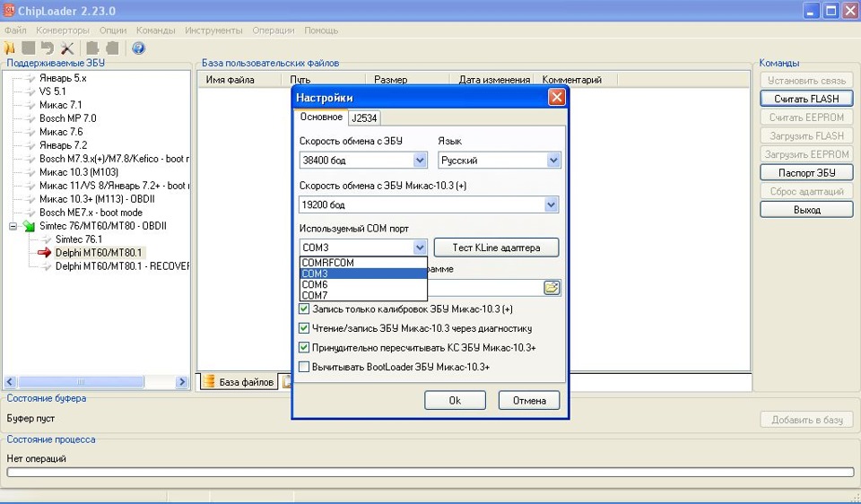Image resolution: width=861 pixels, height=504 pixels.
Task: Open the 19200 бод Микас-10.3 speed dropdown
Action: tap(552, 204)
